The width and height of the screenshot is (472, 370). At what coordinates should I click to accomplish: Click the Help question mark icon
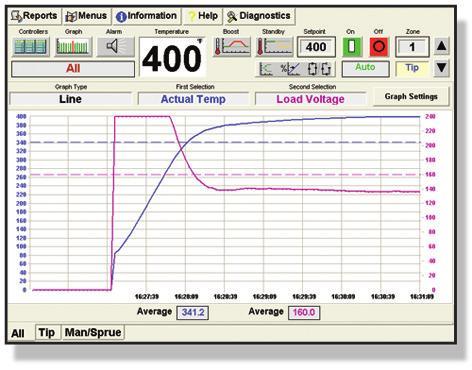pyautogui.click(x=191, y=16)
